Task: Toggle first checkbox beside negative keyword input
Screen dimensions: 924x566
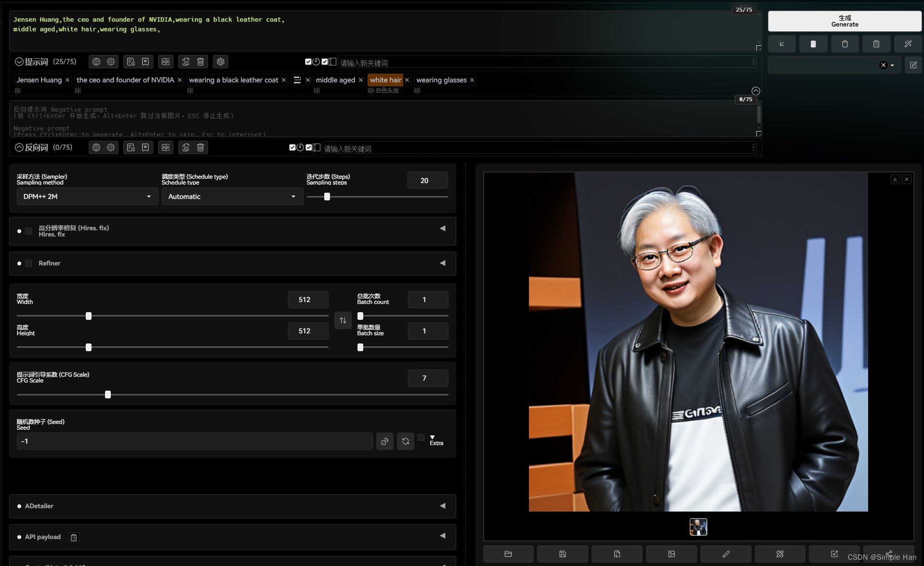Action: coord(292,147)
